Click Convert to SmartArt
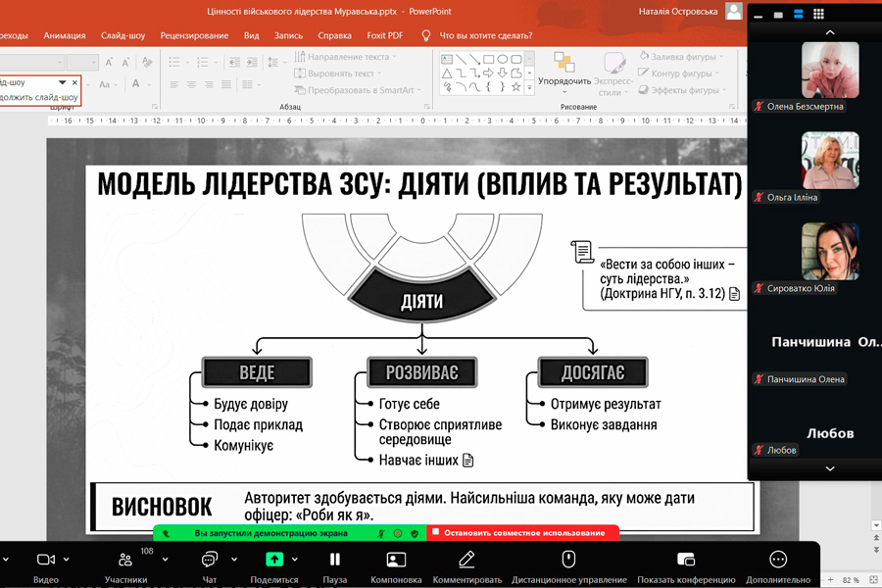Screen dimensions: 882x588 [x=358, y=90]
